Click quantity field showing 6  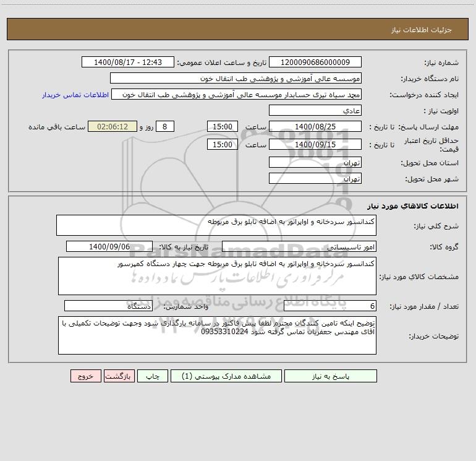[330, 306]
